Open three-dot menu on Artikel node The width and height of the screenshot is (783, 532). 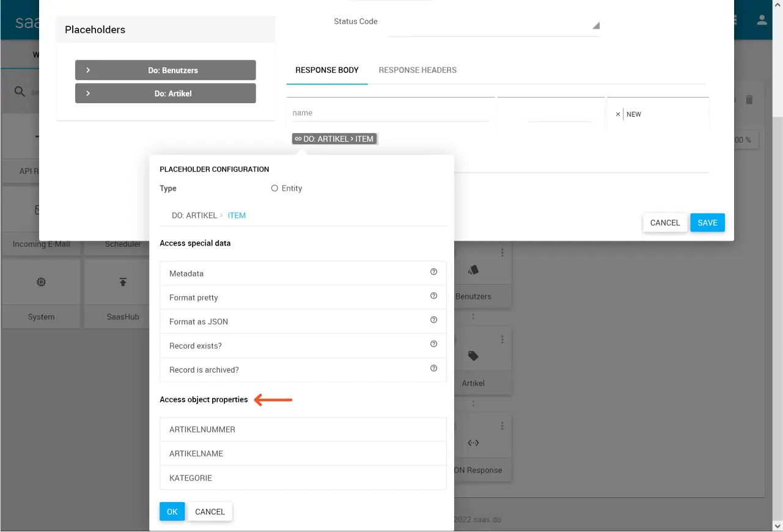[x=502, y=340]
